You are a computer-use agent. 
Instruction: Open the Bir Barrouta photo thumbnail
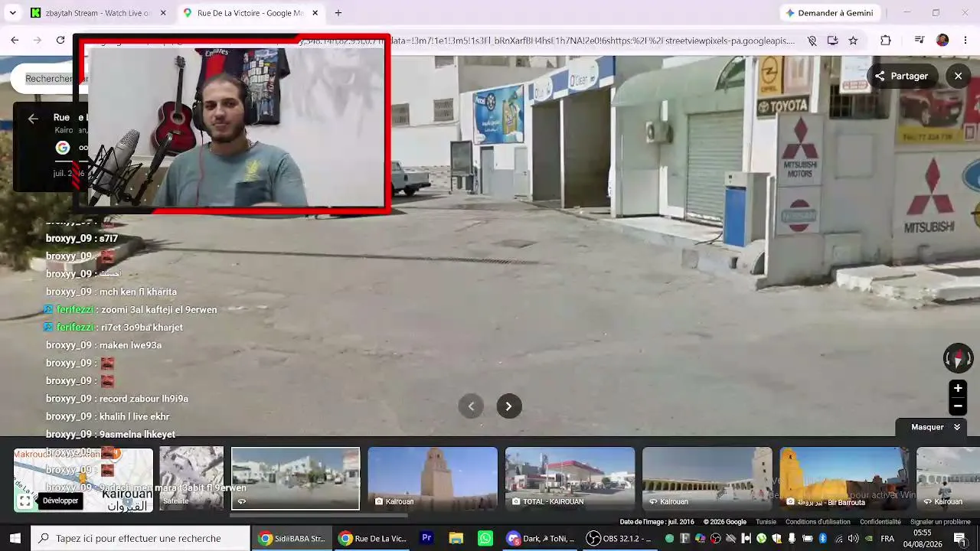(x=844, y=478)
